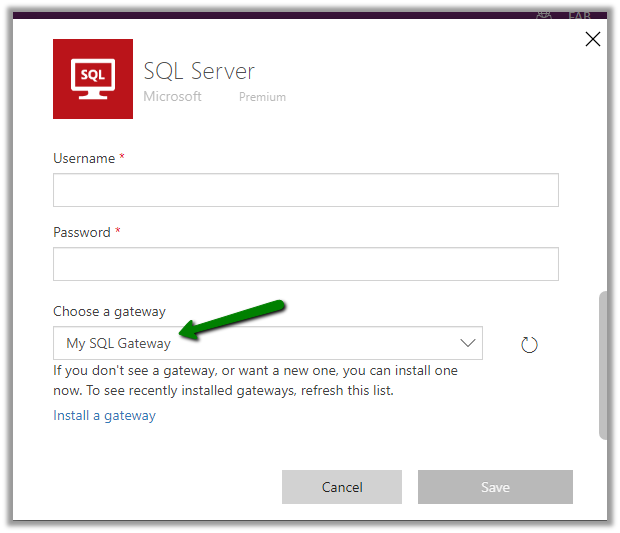Click the SQL Server title text
Screen dimensions: 620x533
(199, 71)
